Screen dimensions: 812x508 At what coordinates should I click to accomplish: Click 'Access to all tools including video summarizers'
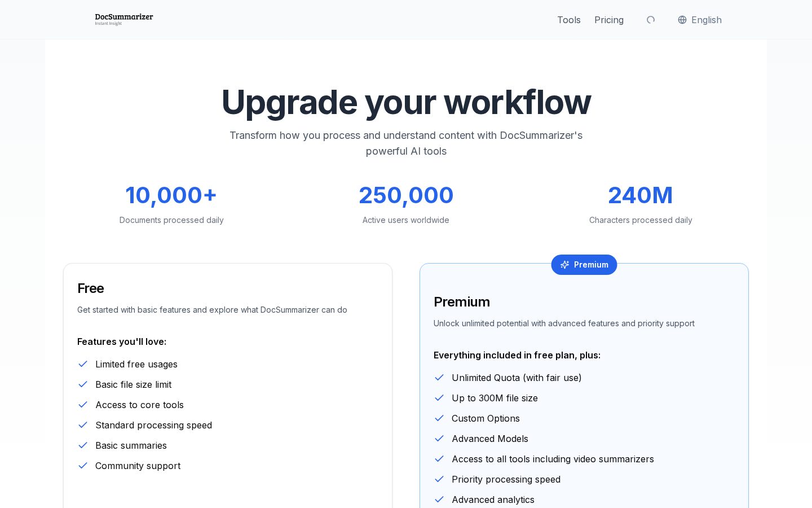[553, 459]
